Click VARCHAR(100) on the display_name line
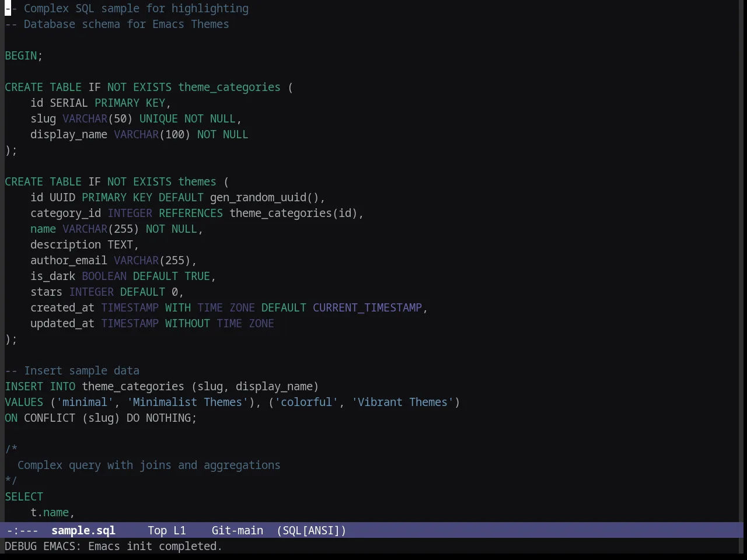The width and height of the screenshot is (747, 560). coord(152,134)
